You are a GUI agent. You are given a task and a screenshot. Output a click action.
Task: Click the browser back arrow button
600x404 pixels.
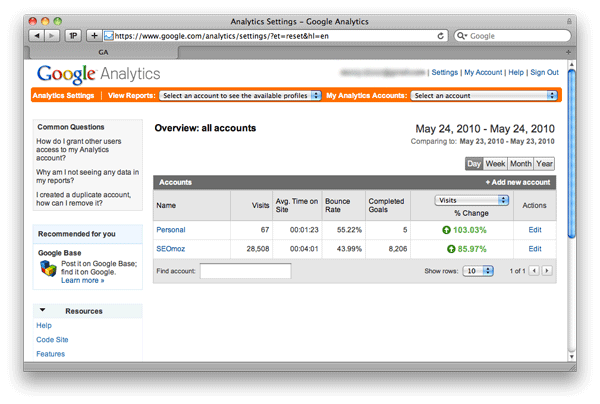coord(38,35)
